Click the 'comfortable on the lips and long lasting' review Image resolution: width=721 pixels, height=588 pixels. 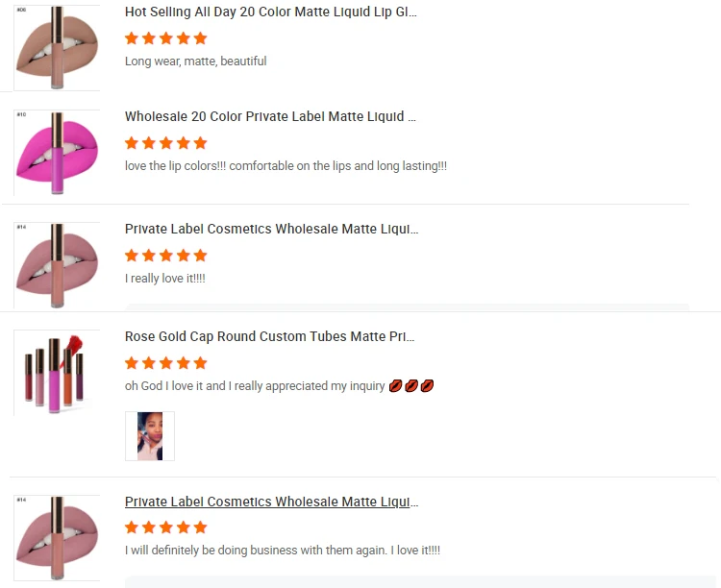point(286,166)
